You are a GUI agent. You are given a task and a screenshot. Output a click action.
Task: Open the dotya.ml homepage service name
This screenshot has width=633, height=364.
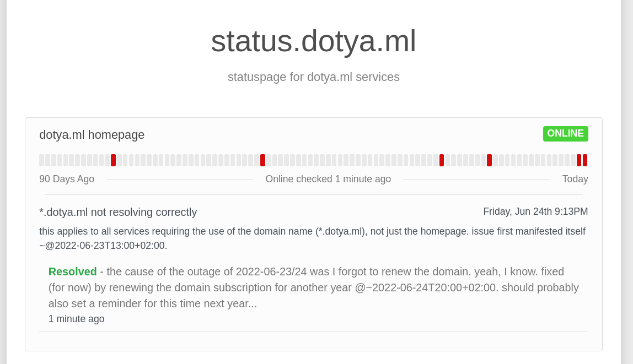[x=92, y=135]
